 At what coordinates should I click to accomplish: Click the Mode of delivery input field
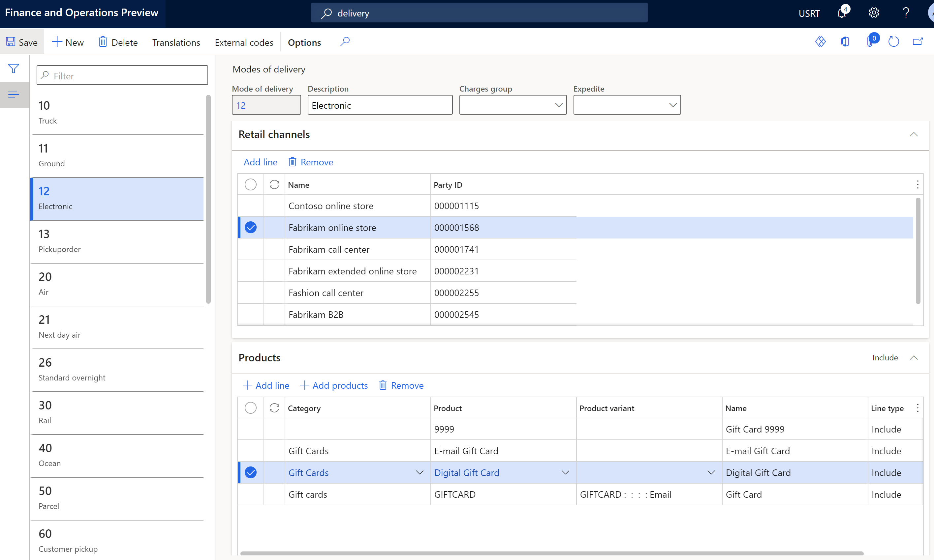pyautogui.click(x=267, y=105)
